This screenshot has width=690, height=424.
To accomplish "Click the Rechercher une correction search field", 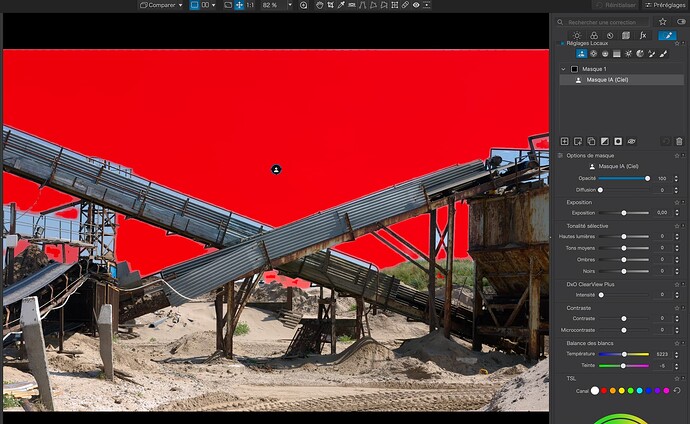I will coord(602,22).
